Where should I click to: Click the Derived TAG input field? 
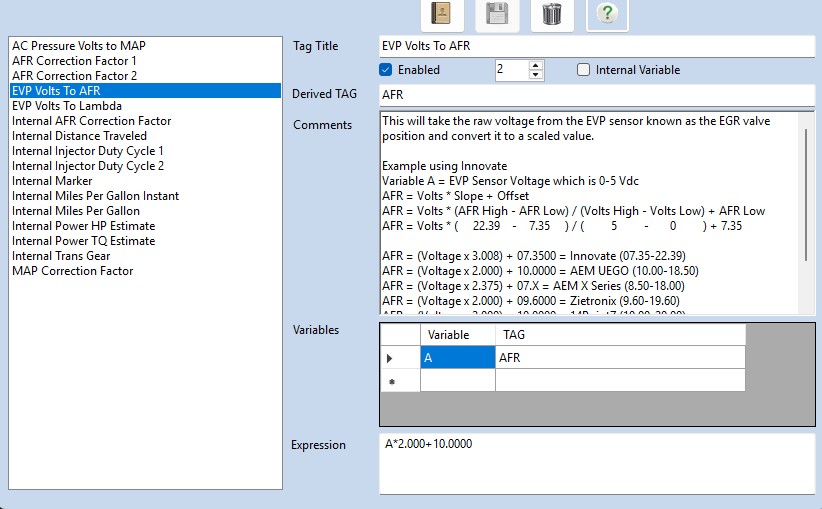(597, 95)
